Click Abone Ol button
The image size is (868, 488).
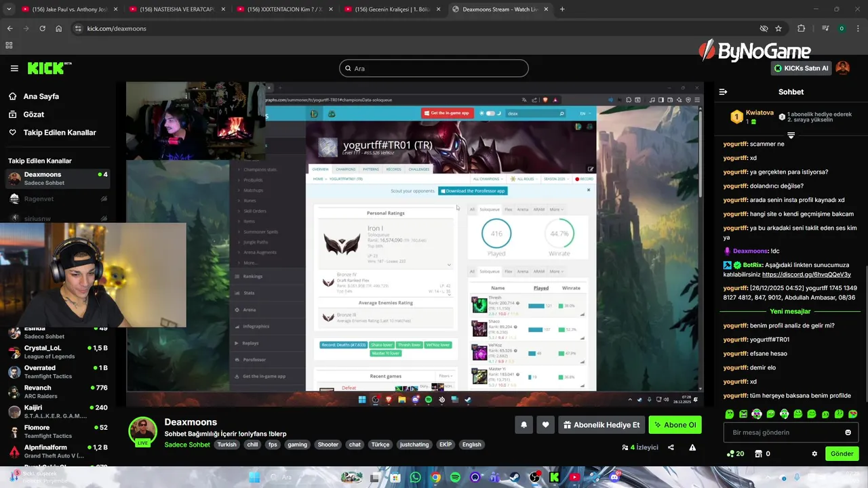[x=675, y=425]
